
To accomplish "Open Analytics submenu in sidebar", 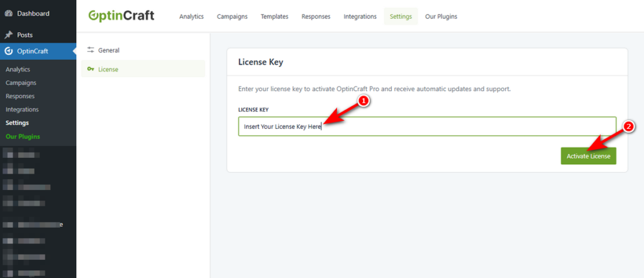I will (18, 69).
